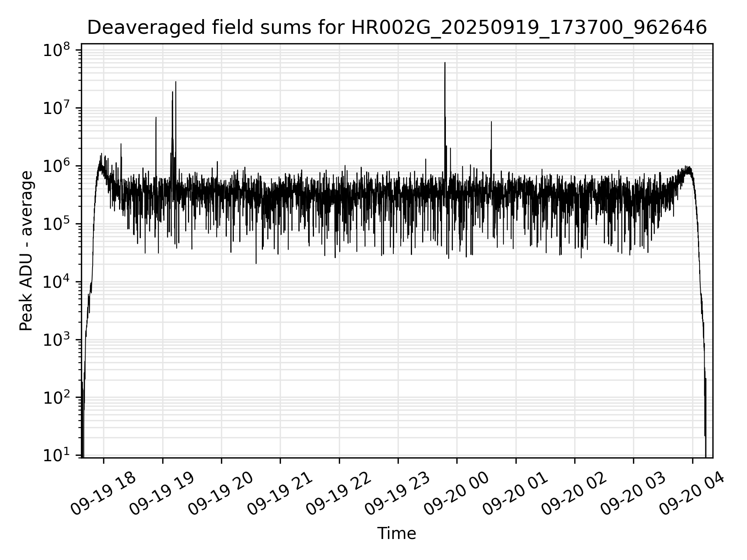Click the 09-20 03 x-axis tick label
The width and height of the screenshot is (747, 560).
[633, 494]
